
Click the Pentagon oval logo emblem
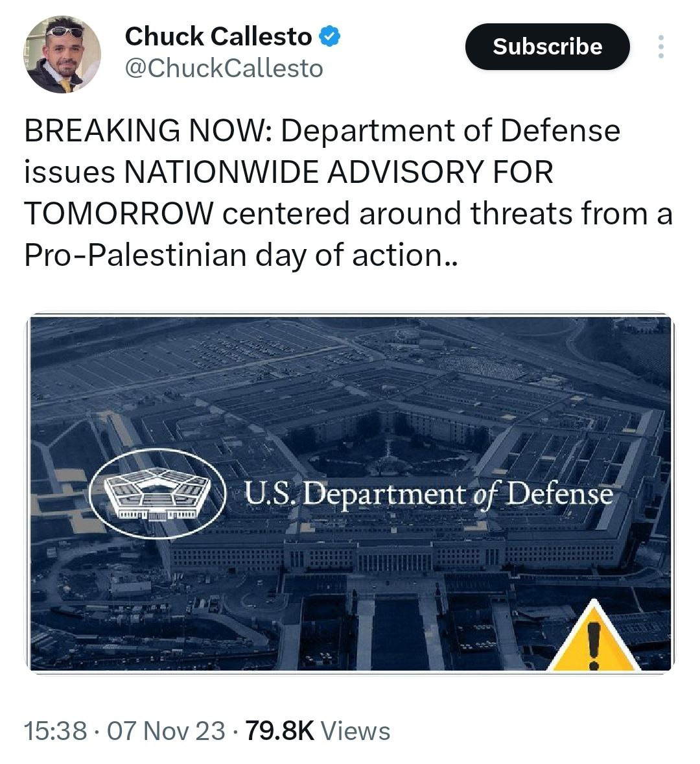(157, 494)
